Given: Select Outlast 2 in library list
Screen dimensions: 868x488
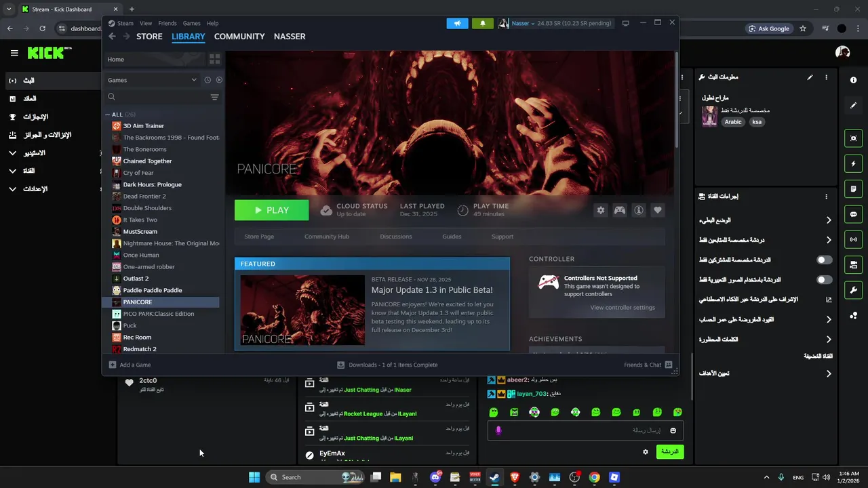Looking at the screenshot, I should coord(136,279).
